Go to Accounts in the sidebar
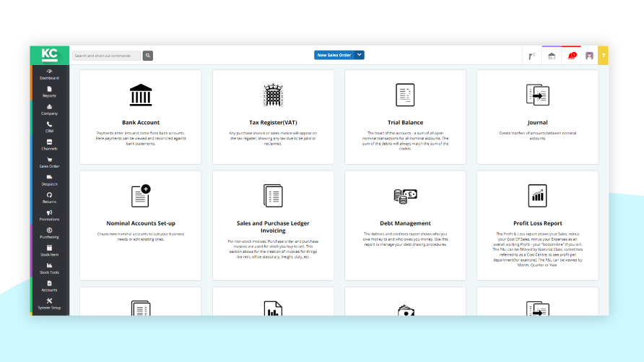Screen dimensions: 644x362 click(49, 286)
